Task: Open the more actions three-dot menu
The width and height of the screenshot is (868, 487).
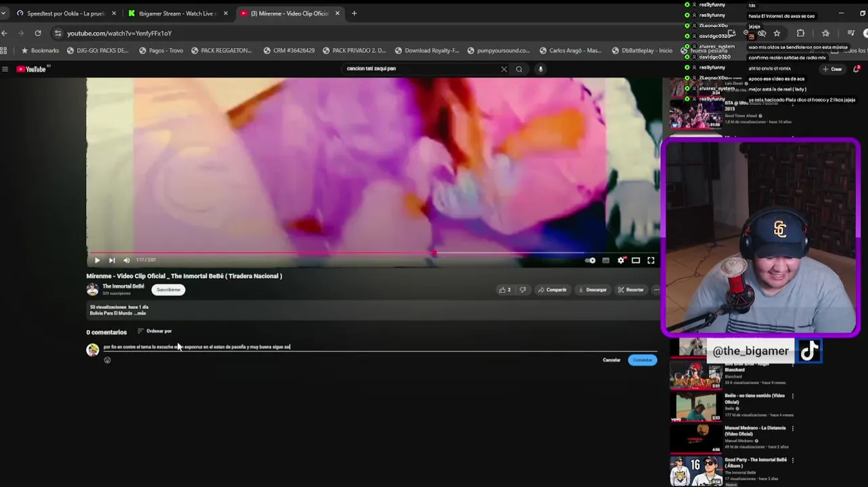Action: pyautogui.click(x=656, y=289)
